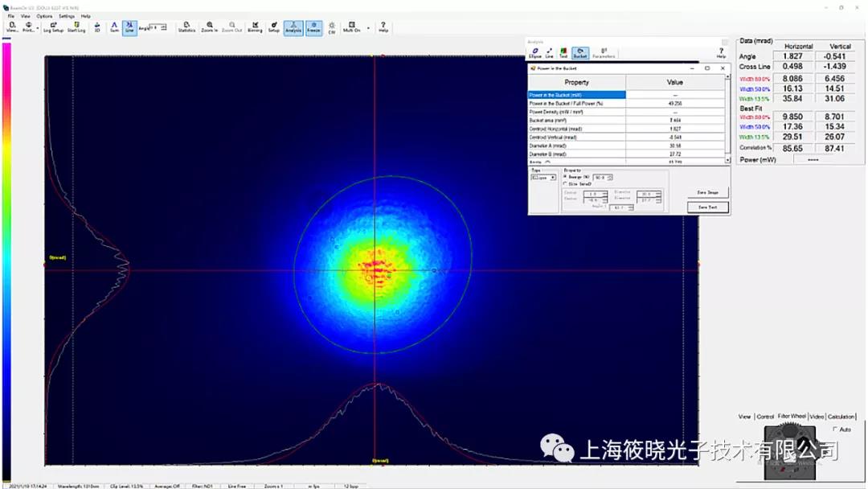Expand the Print button dropdown arrow
This screenshot has width=868, height=489.
pos(38,27)
